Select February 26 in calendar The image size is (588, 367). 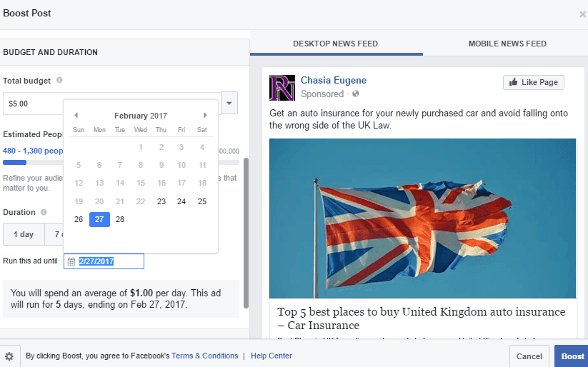click(x=79, y=219)
